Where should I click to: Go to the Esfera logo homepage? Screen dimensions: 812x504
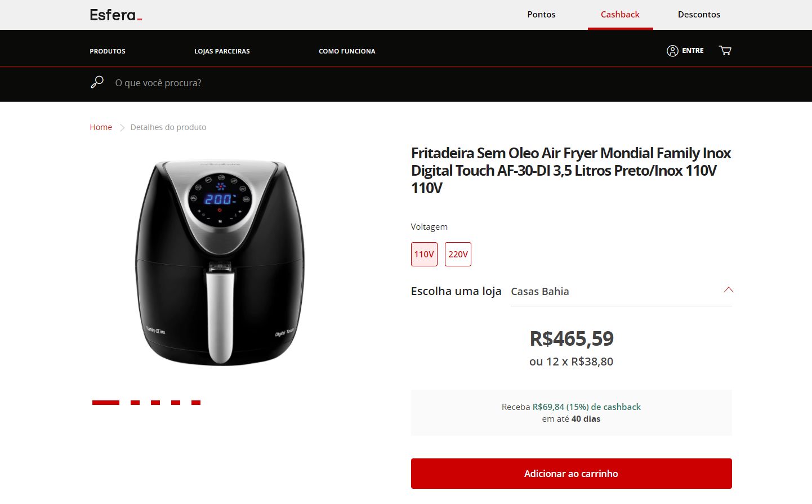(x=116, y=15)
